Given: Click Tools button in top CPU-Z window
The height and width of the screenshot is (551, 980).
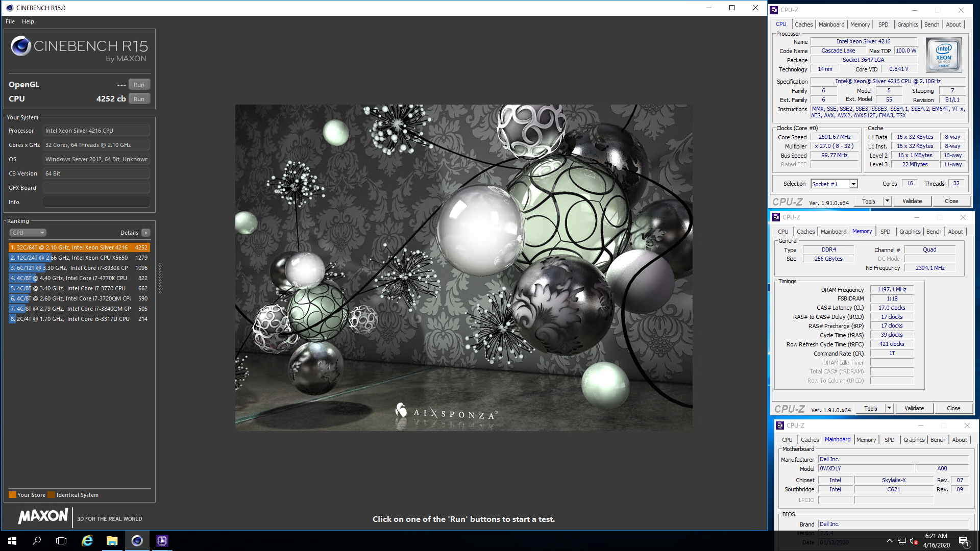Looking at the screenshot, I should [x=869, y=201].
